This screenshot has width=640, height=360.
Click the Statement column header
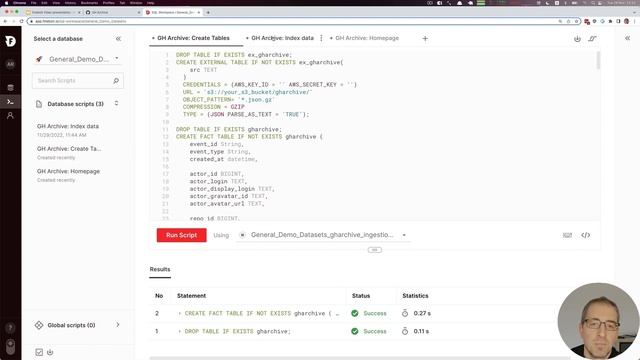(x=191, y=296)
